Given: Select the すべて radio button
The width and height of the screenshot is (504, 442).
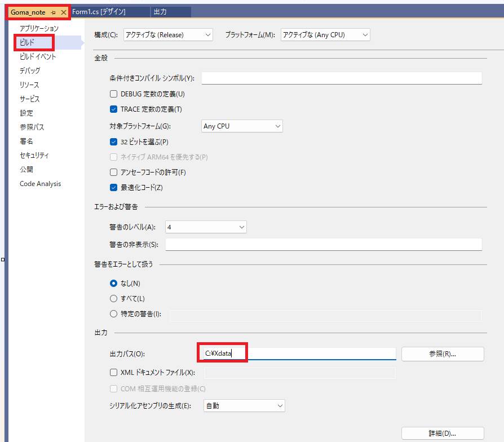Looking at the screenshot, I should point(113,298).
